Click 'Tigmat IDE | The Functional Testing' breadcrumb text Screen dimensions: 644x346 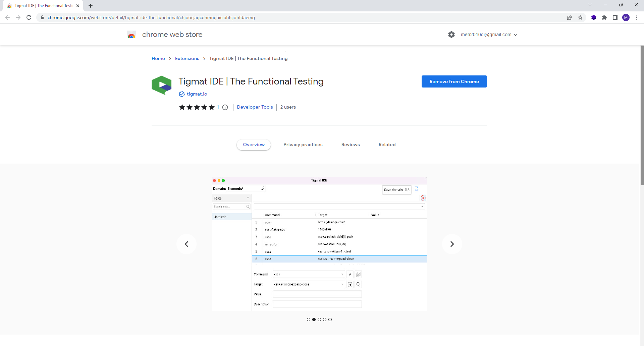(x=249, y=58)
